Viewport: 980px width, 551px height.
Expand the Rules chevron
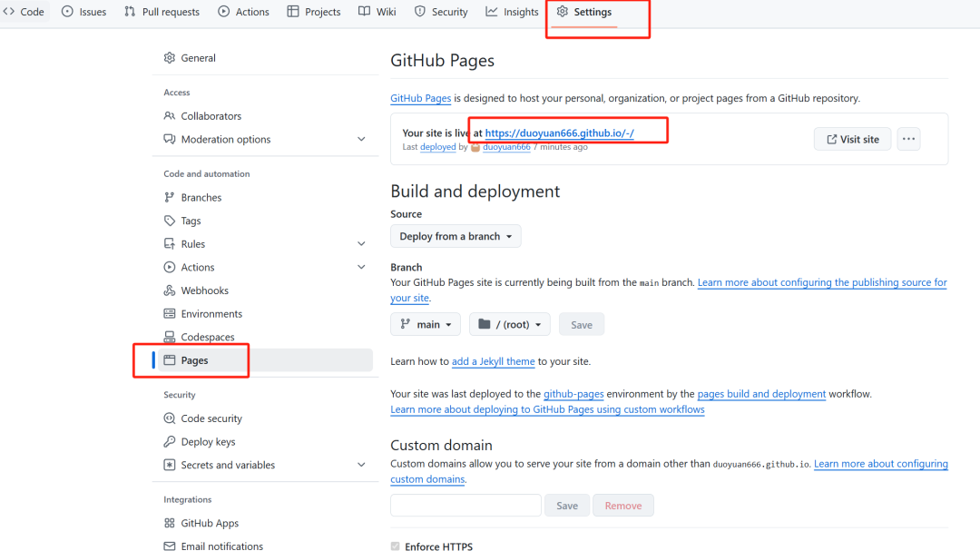pos(361,244)
